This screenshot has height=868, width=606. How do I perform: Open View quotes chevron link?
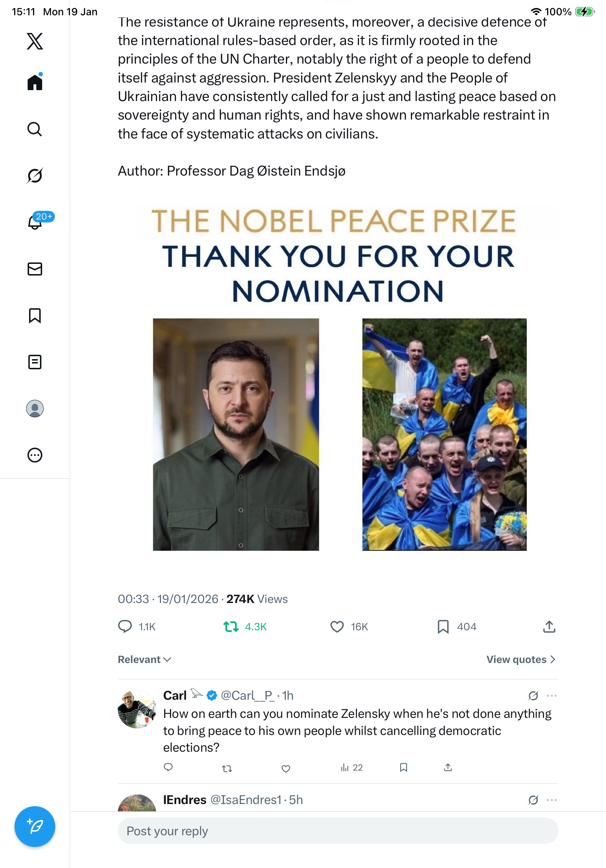tap(521, 660)
